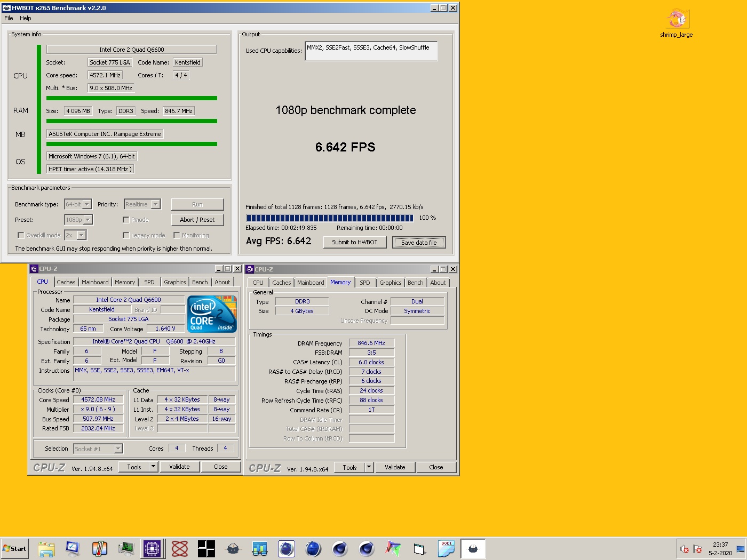Viewport: 747px width, 560px height.
Task: Click the Intel Core 2 Quad Q6600 name field in HWBOT
Action: 132,50
